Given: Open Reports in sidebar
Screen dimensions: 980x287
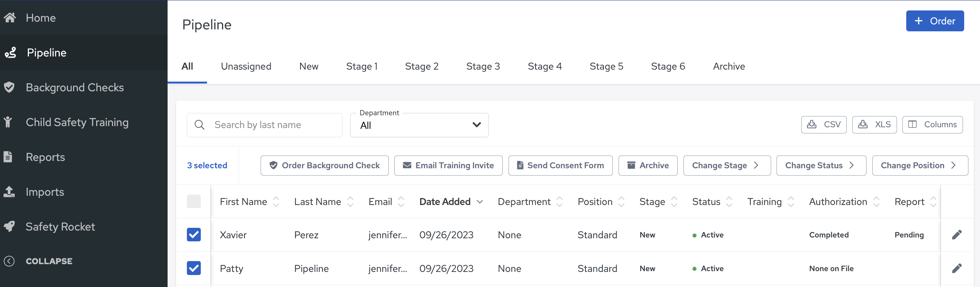Looking at the screenshot, I should [84, 157].
